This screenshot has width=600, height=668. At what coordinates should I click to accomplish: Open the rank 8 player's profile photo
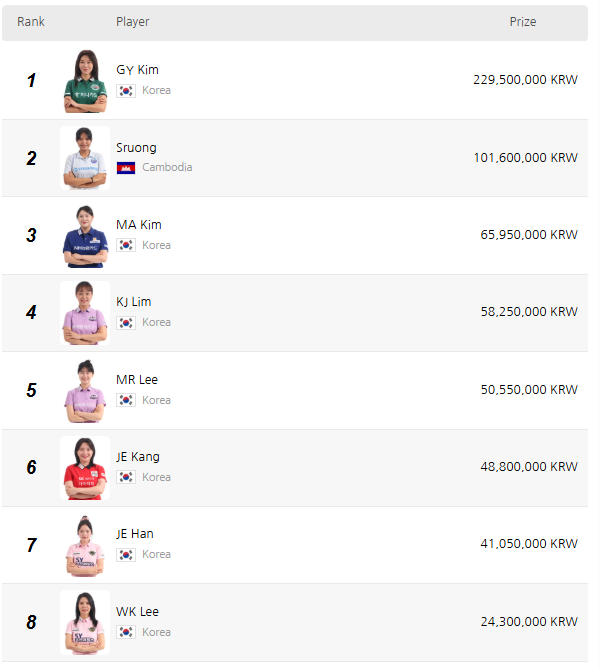click(85, 622)
